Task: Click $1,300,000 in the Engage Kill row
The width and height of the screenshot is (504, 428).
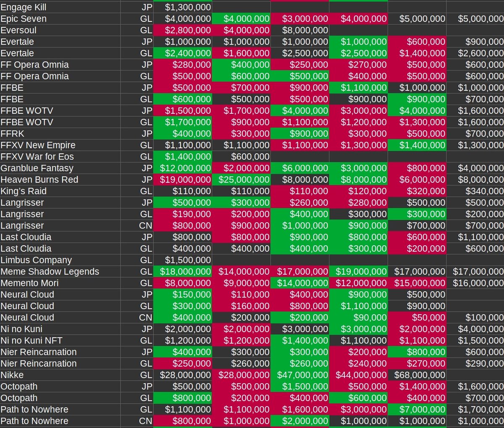Action: 183,7
